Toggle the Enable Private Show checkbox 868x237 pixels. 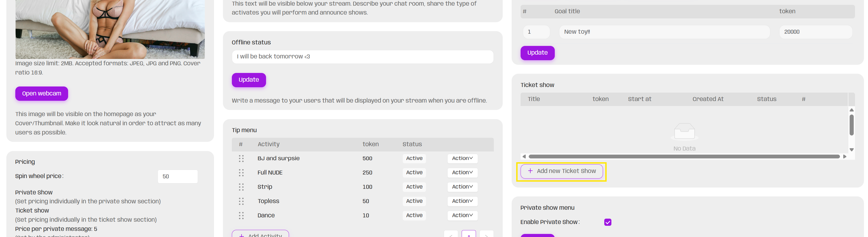click(608, 222)
